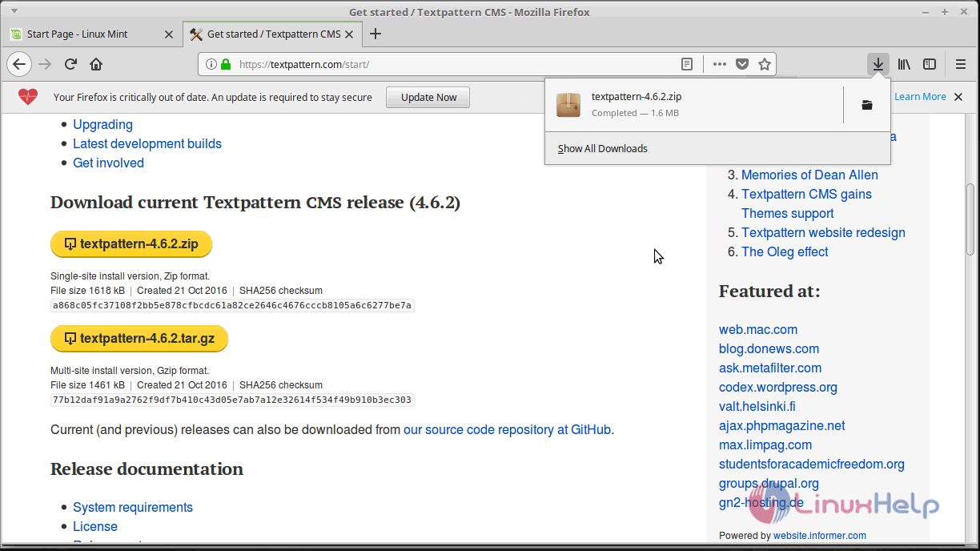Open the Learn More link
This screenshot has width=980, height=551.
point(920,97)
